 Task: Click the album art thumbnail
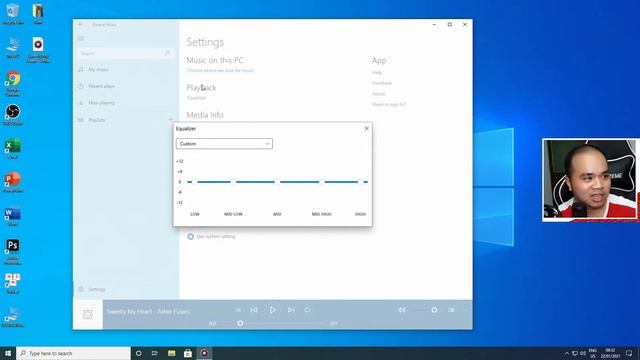88,315
